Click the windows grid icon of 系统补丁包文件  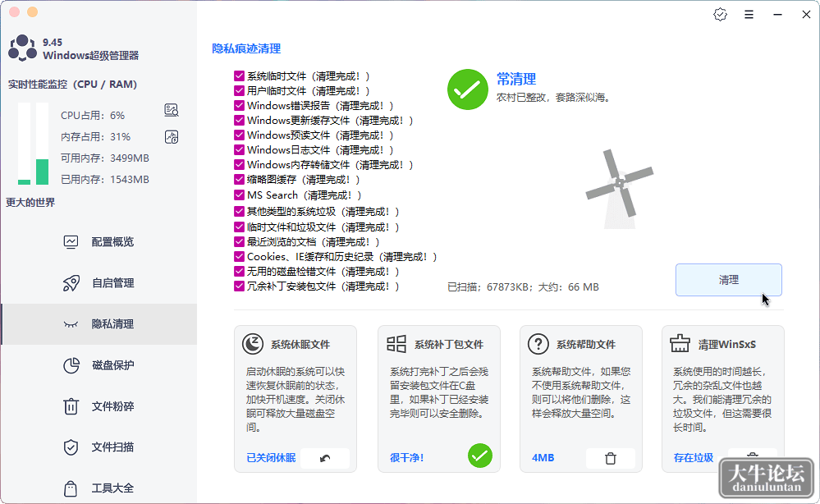tap(396, 344)
